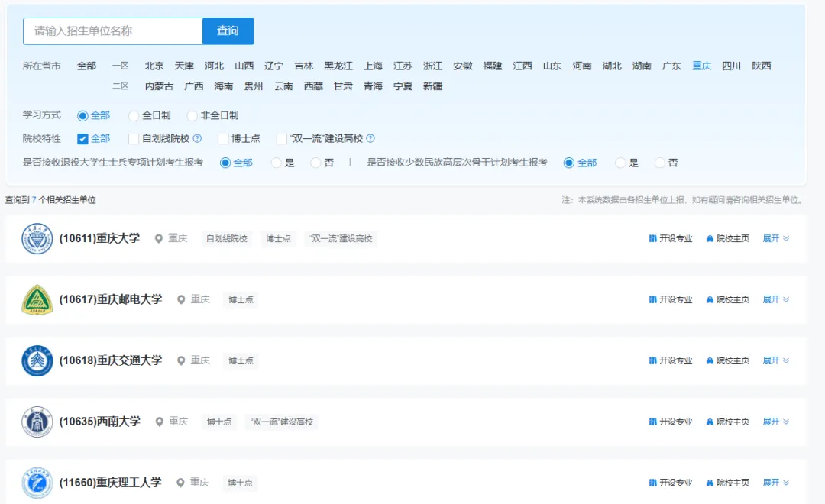
Task: Click the 西南大学 school logo
Action: tap(37, 422)
